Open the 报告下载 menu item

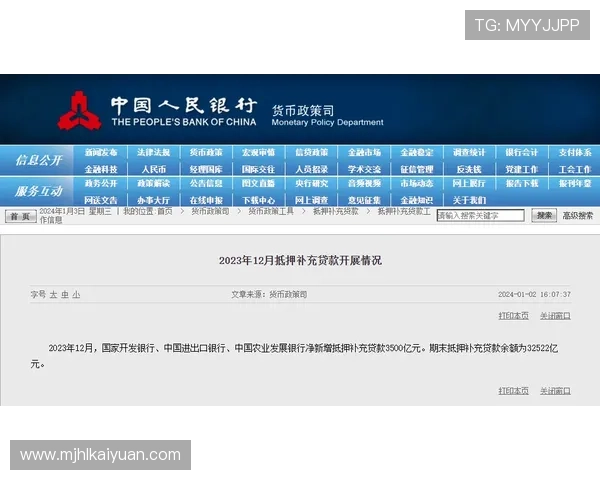tap(522, 183)
